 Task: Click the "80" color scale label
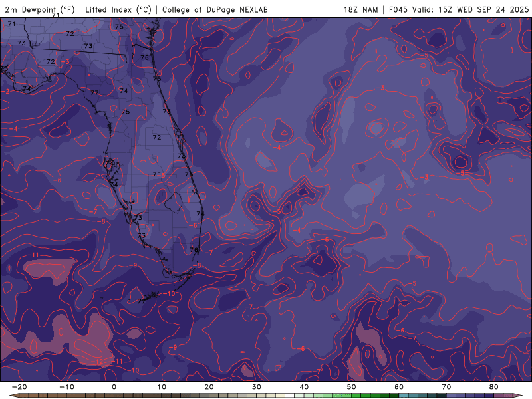point(494,387)
